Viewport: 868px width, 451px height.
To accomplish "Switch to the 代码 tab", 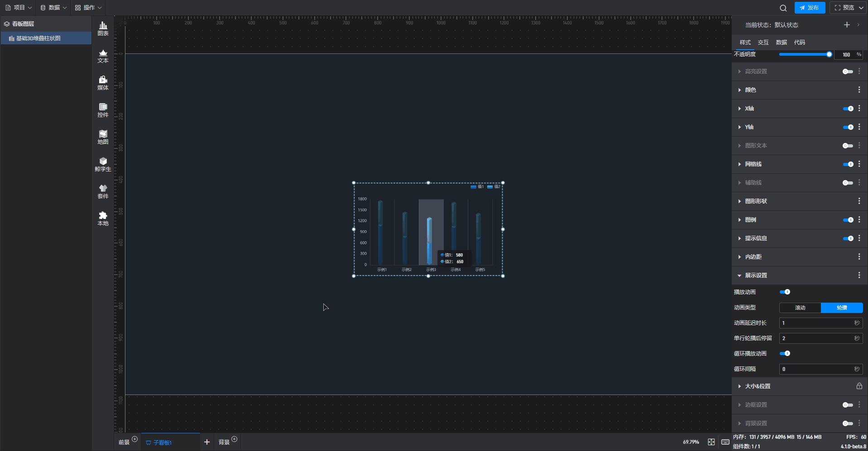I will [799, 43].
